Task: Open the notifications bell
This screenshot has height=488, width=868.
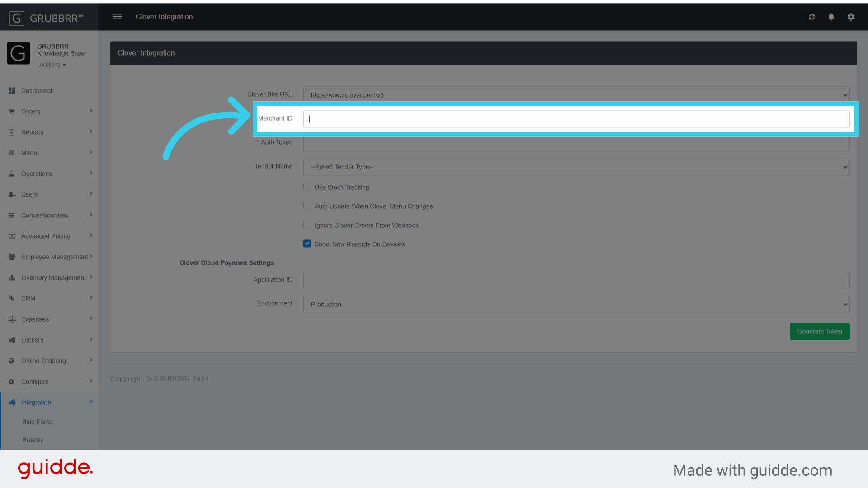Action: pos(831,17)
